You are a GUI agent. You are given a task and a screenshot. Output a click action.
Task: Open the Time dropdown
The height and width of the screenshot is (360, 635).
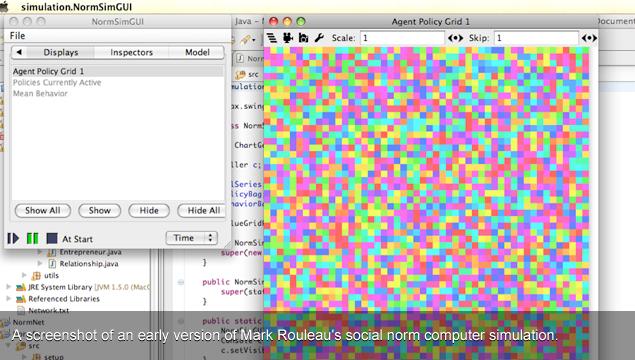coord(192,238)
